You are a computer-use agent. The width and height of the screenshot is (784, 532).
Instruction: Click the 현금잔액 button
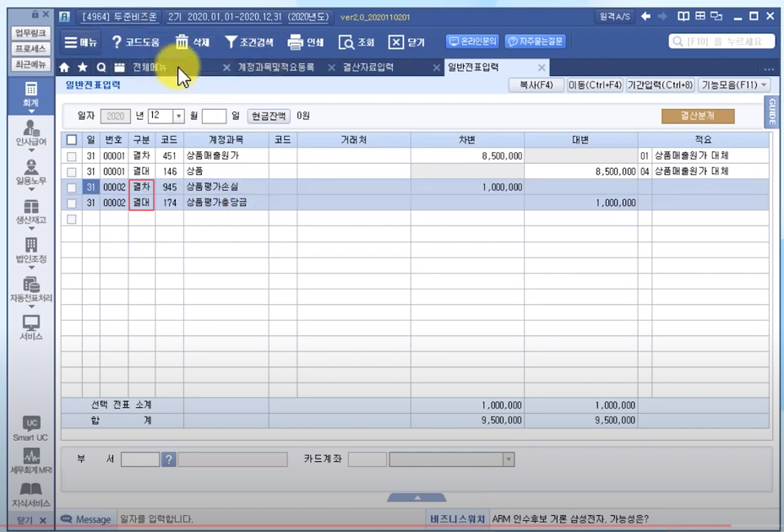269,116
